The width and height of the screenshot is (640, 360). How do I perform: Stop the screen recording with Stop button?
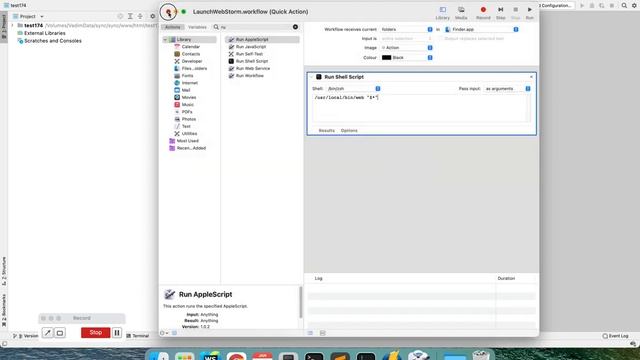[x=96, y=333]
